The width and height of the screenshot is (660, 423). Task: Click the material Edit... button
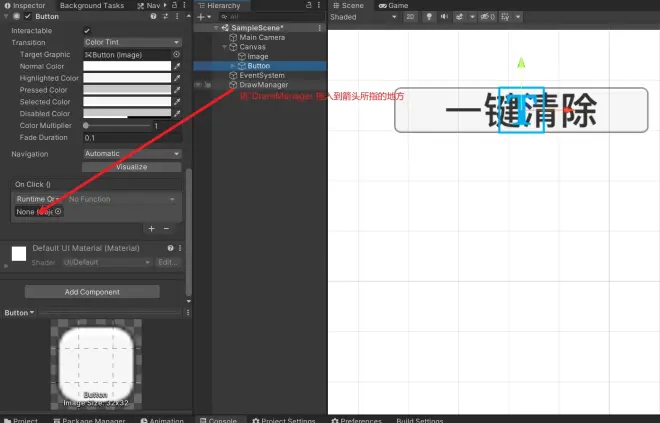click(x=168, y=262)
